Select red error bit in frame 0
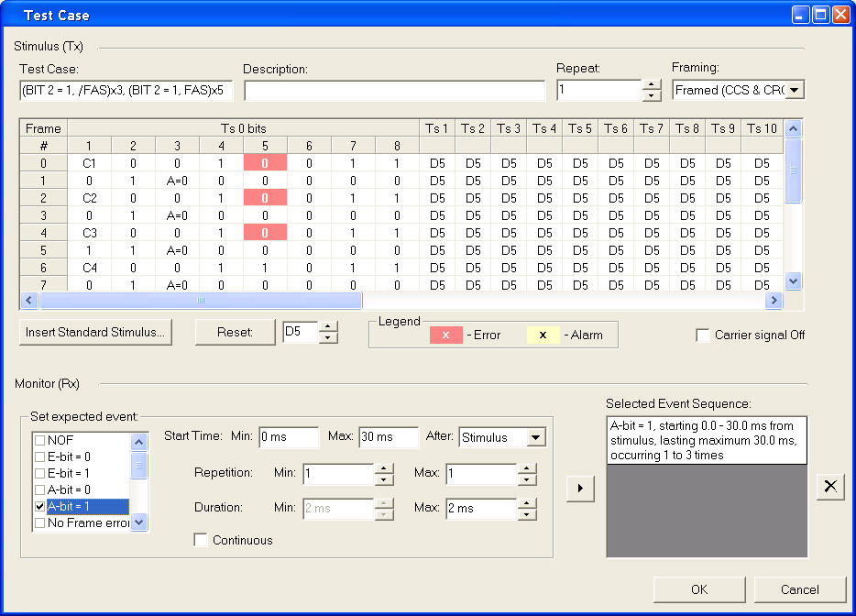Image resolution: width=856 pixels, height=616 pixels. 265,163
